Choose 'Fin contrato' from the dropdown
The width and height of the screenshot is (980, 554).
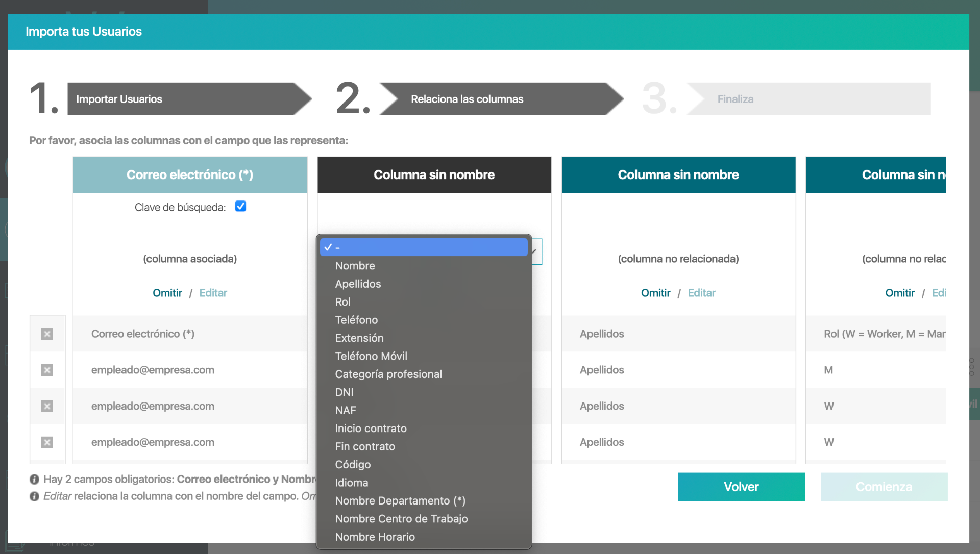tap(424, 447)
